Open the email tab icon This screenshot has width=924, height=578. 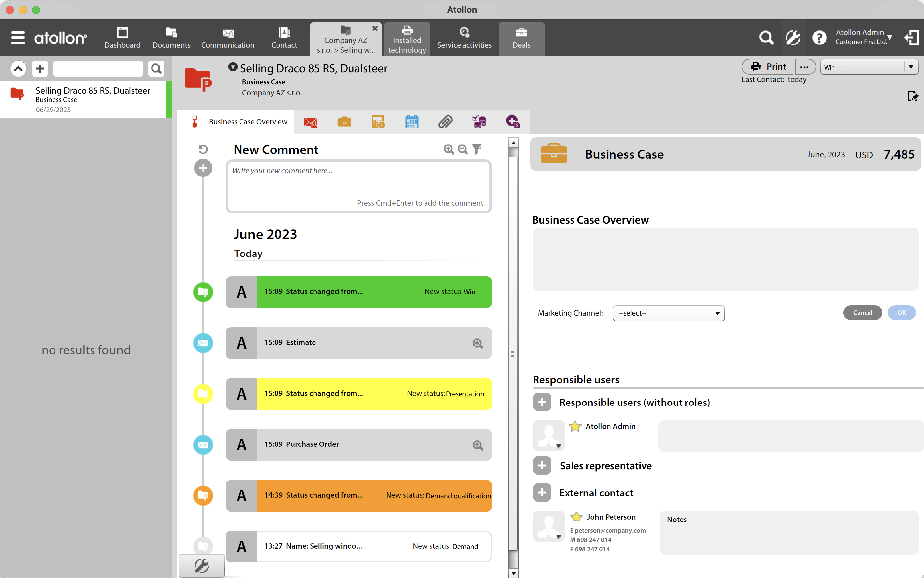[x=310, y=122]
